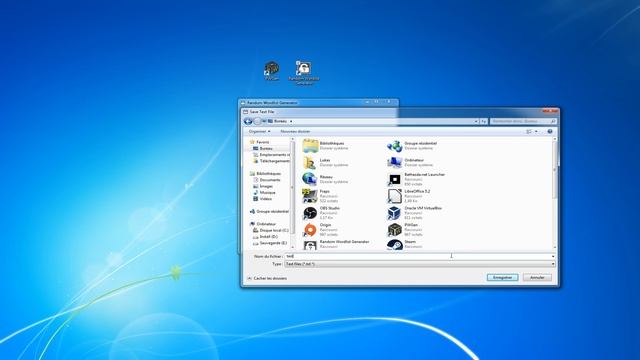Click Random Wordlist Generator icon on the desktop

coord(304,73)
